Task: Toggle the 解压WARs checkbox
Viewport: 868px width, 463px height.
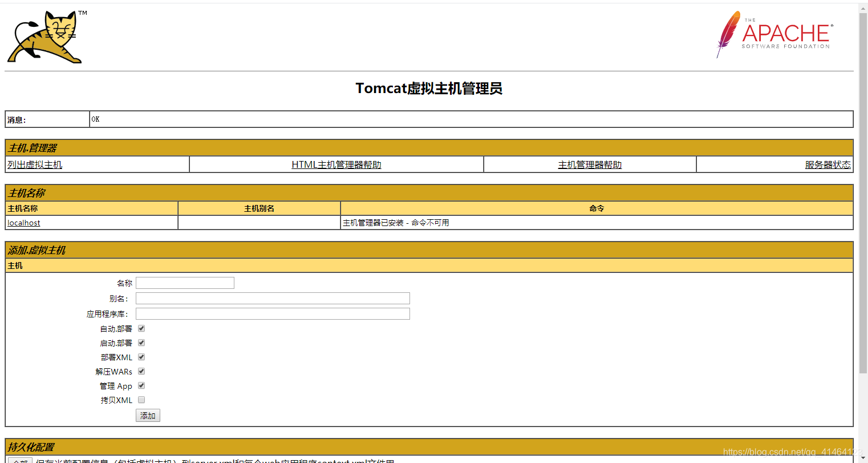Action: 141,371
